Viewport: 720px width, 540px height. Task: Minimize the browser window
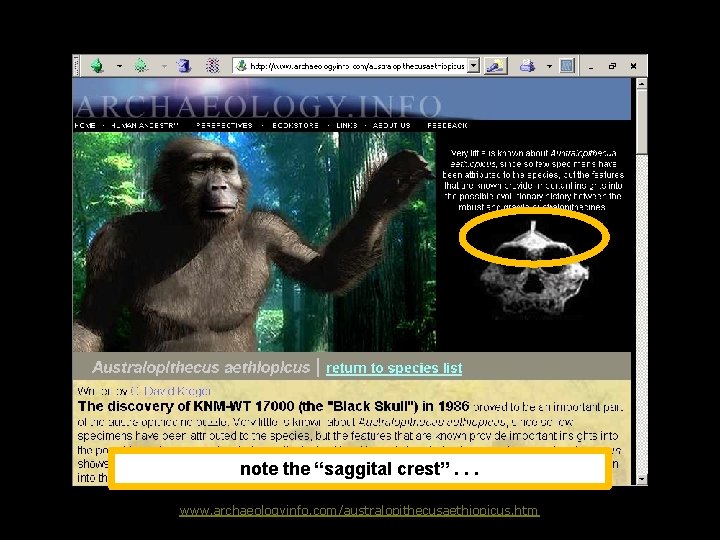coord(591,67)
